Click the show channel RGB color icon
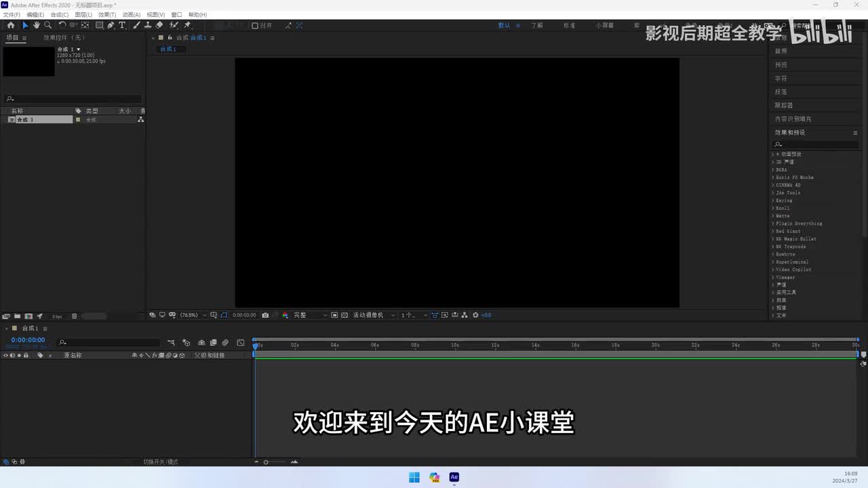The image size is (868, 488). (x=285, y=315)
